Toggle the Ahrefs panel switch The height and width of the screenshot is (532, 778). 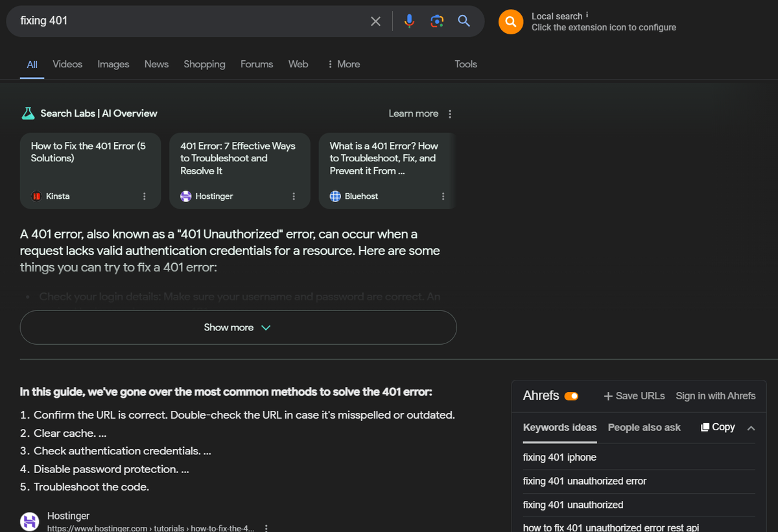tap(571, 396)
